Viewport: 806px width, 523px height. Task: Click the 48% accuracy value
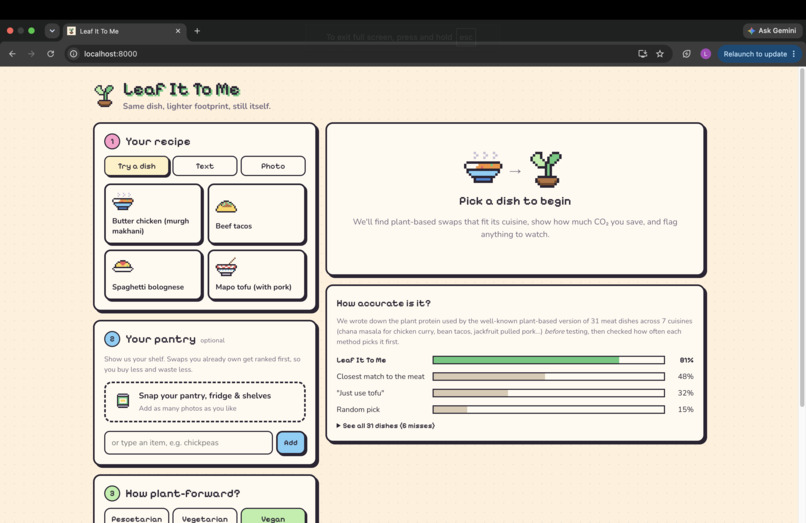(x=686, y=376)
